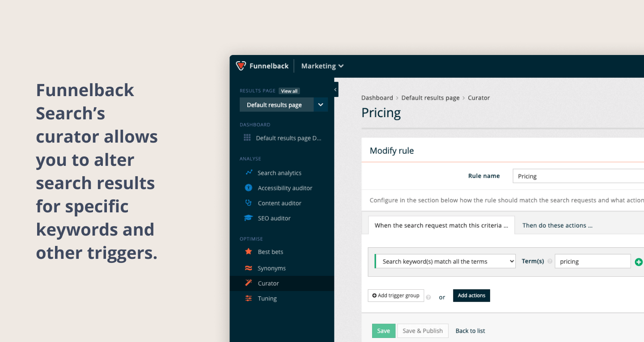The width and height of the screenshot is (644, 342).
Task: Click the green Save button
Action: [x=384, y=331]
